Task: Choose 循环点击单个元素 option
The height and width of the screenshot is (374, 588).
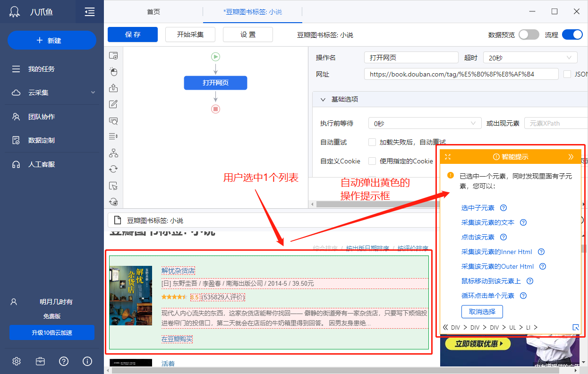Action: point(488,296)
